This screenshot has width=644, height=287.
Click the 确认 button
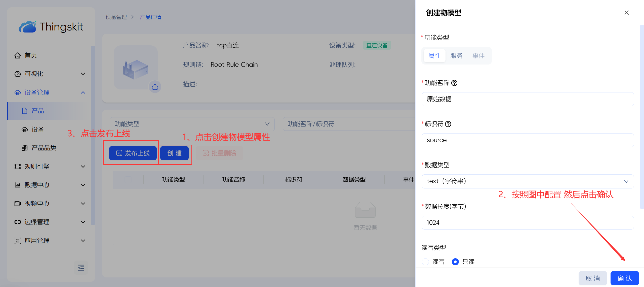(624, 278)
